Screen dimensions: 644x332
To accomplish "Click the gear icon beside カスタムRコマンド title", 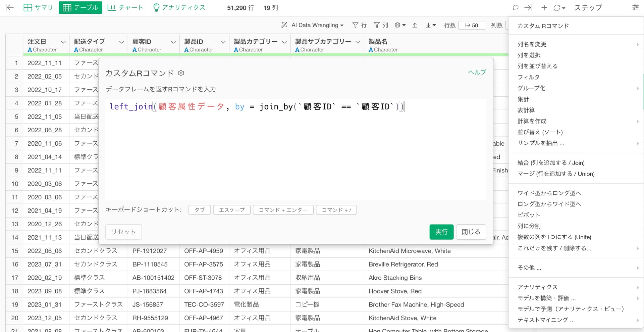I will click(181, 73).
